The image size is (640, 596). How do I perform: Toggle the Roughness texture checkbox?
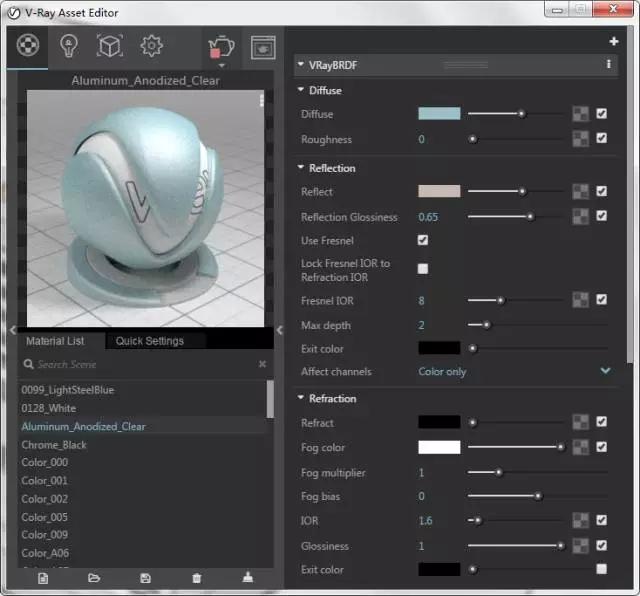click(601, 138)
